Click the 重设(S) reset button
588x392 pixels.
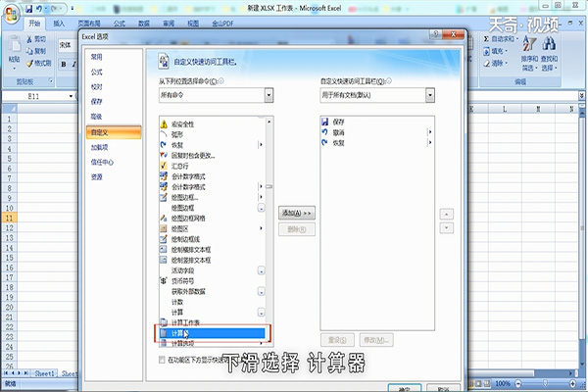pos(337,340)
